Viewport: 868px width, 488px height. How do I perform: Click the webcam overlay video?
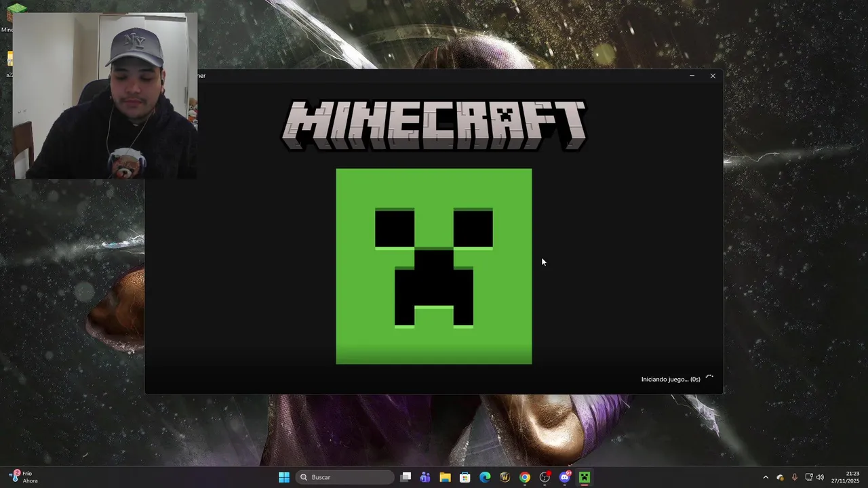(x=105, y=96)
